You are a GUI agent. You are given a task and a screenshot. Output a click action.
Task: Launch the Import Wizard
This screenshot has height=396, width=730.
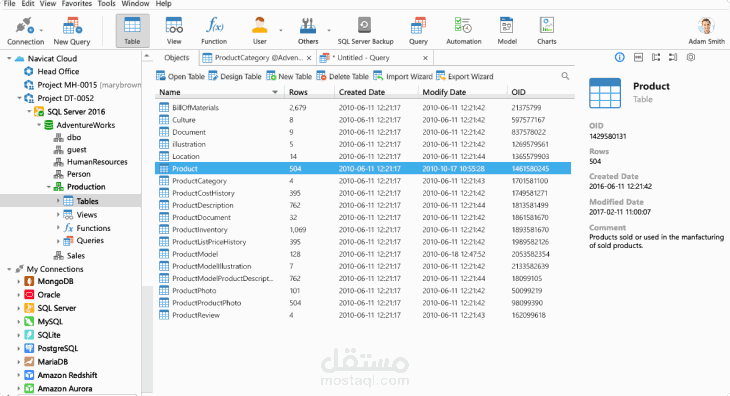403,76
